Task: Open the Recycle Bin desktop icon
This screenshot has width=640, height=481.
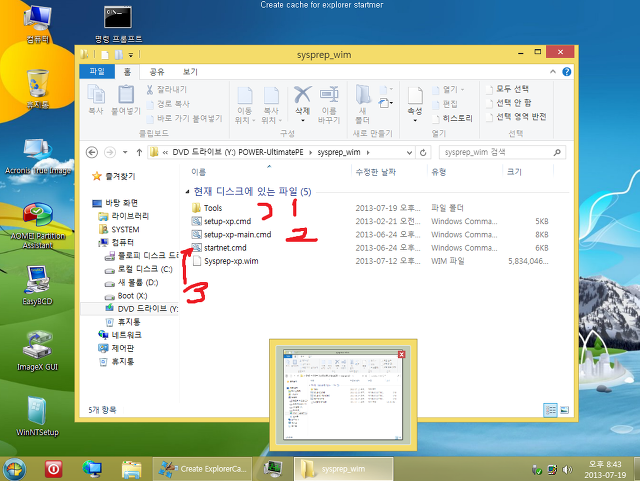Action: click(x=38, y=89)
